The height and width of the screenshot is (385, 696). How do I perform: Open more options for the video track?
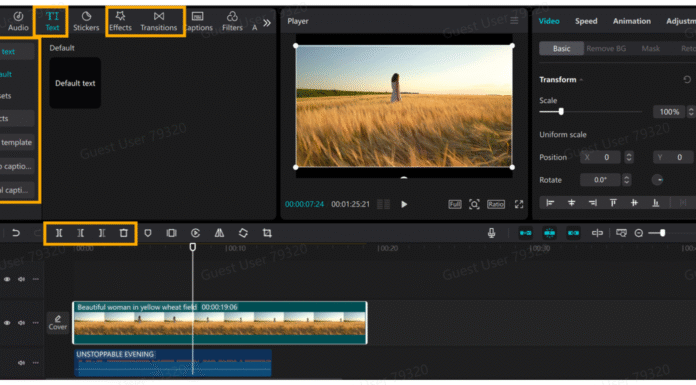[36, 323]
